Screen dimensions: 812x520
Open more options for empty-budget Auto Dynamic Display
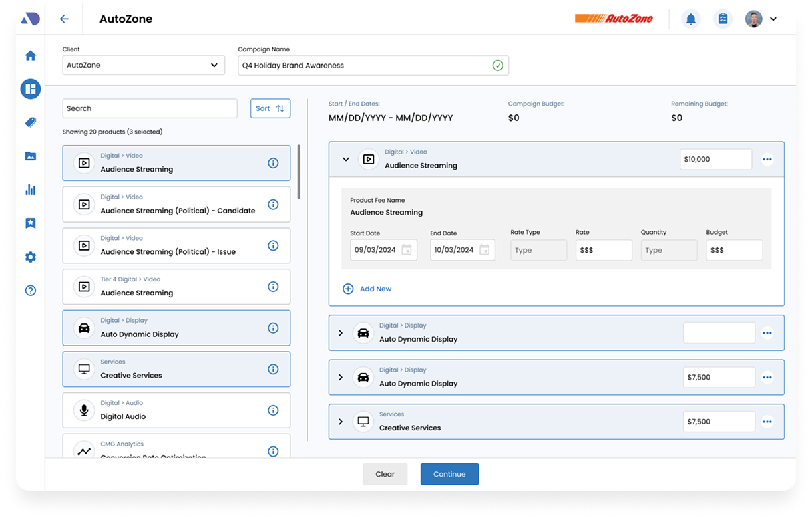coord(767,333)
